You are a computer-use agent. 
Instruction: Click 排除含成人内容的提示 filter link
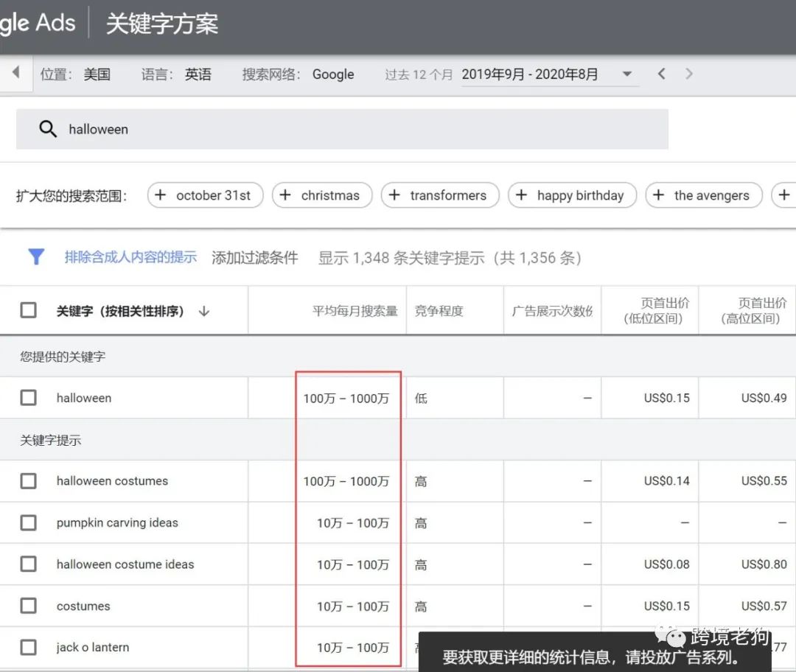click(130, 257)
